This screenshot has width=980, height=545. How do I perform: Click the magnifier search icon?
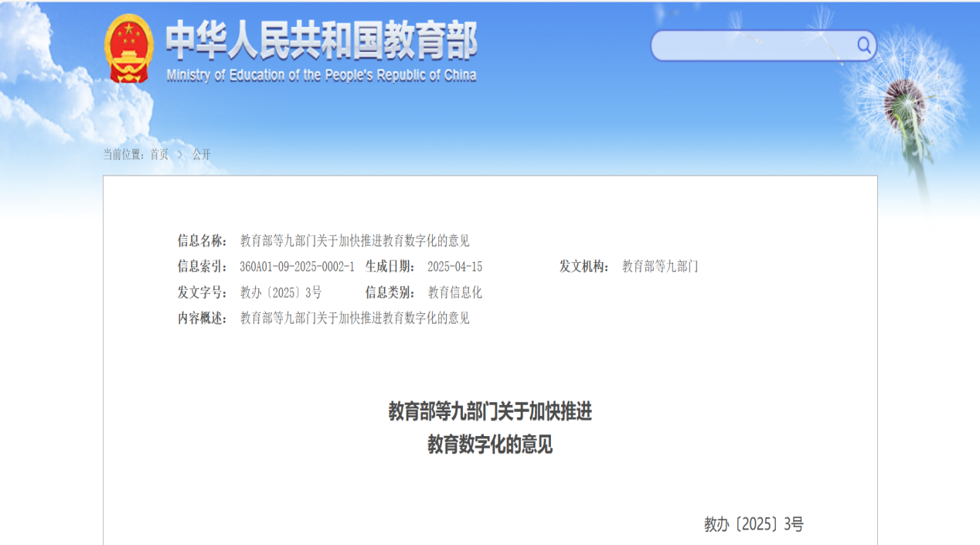863,46
